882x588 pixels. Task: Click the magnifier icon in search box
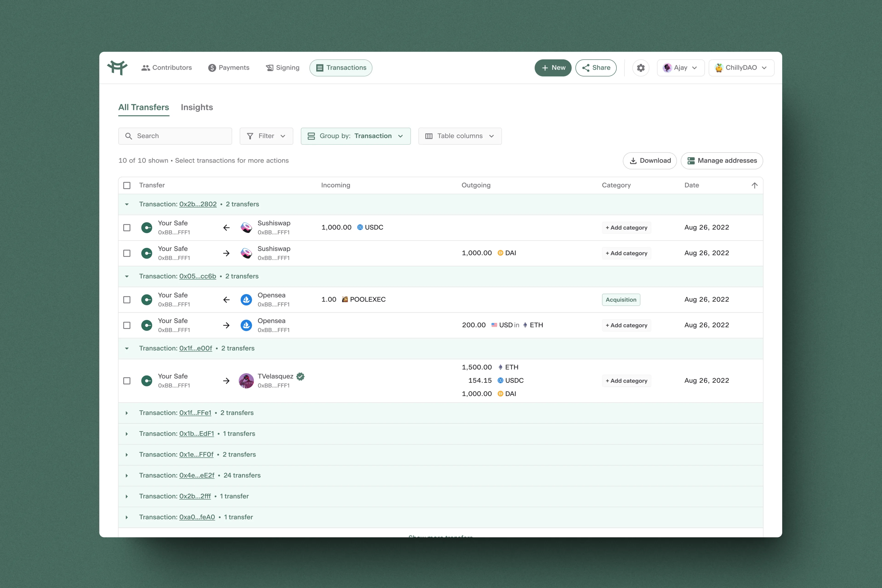pos(129,136)
